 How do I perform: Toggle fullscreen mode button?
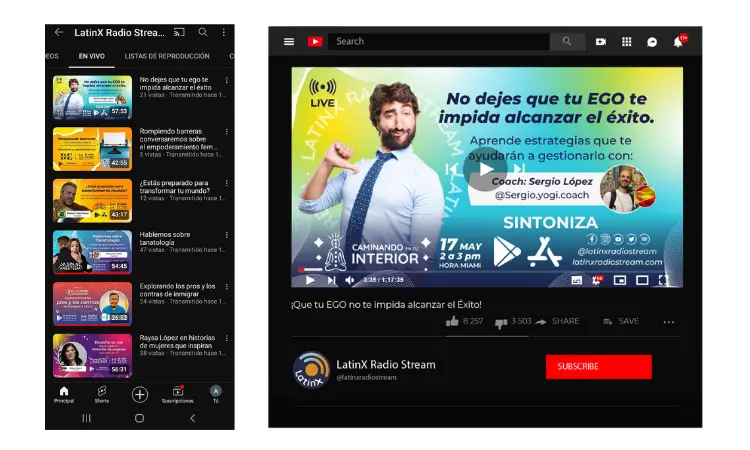(x=663, y=280)
